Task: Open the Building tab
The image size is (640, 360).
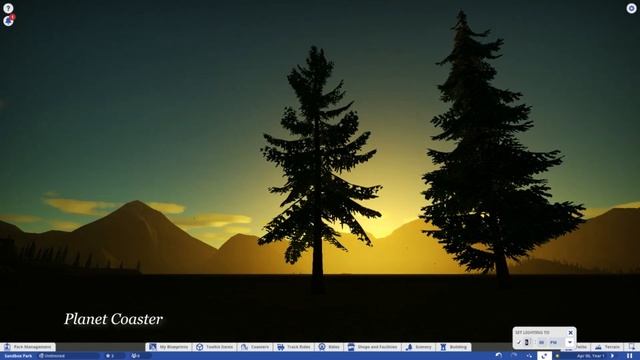Action: (454, 347)
